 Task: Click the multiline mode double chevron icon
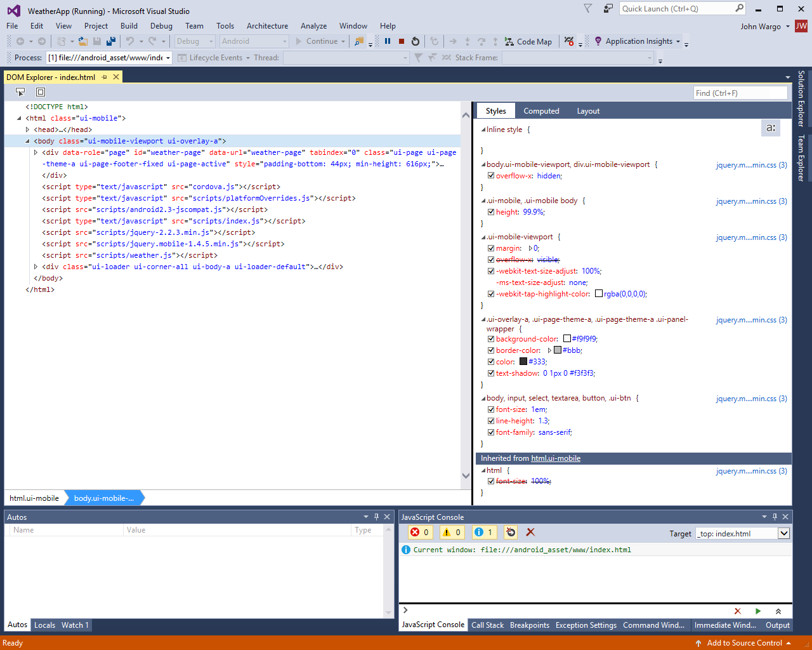778,611
